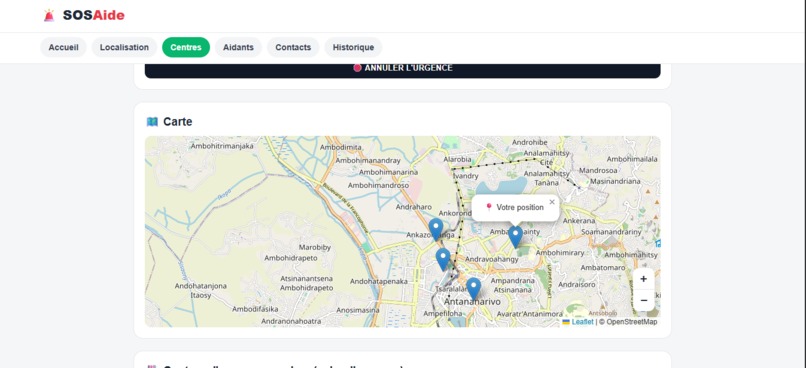Click the Ambatomaro label on map
Viewport: 806px width, 368px height.
click(x=603, y=268)
